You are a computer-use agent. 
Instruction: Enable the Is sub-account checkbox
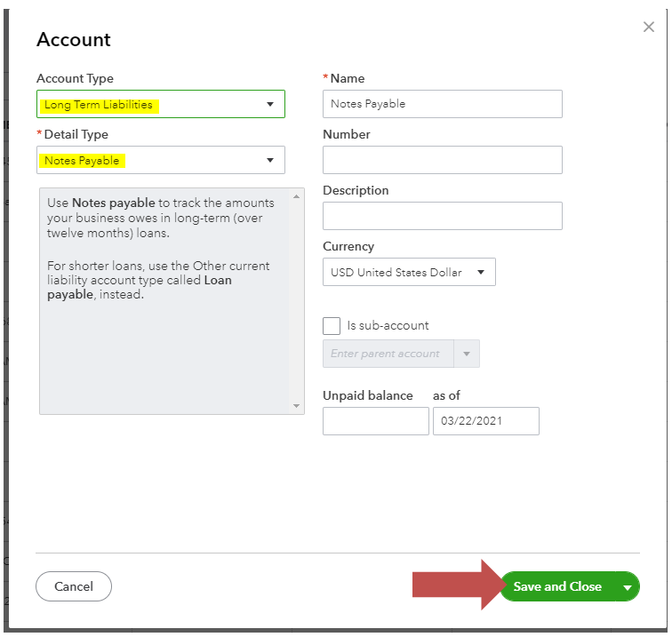(x=332, y=325)
